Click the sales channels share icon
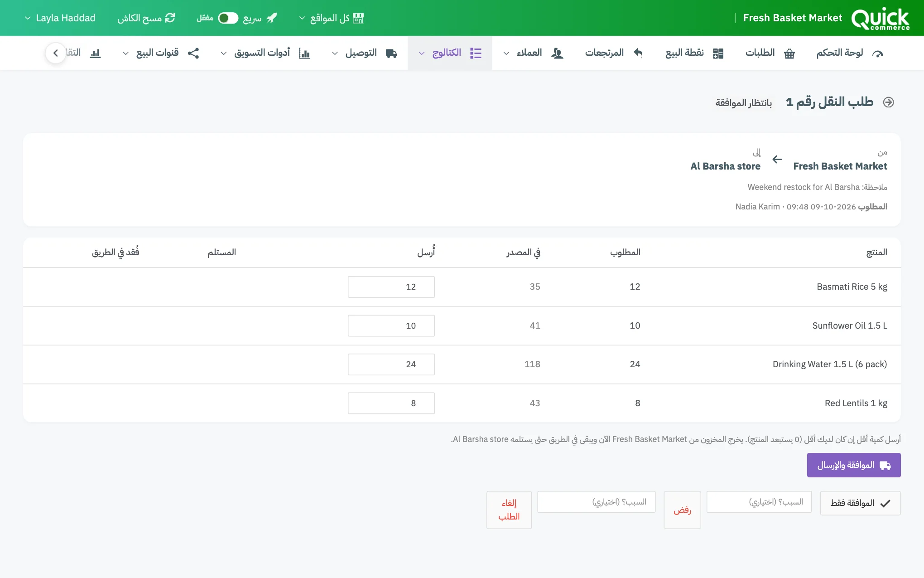Screen dimensions: 924x578 coord(193,53)
